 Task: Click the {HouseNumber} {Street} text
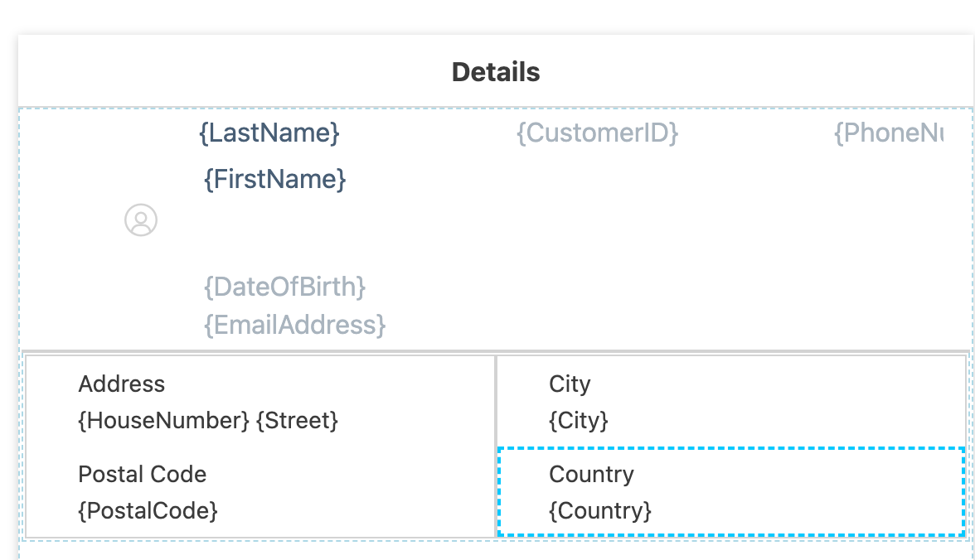point(207,421)
